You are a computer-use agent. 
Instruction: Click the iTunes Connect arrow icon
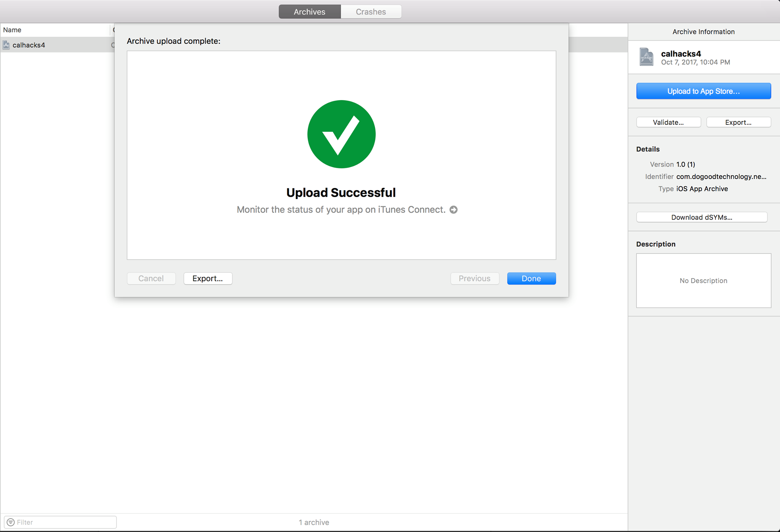(453, 210)
